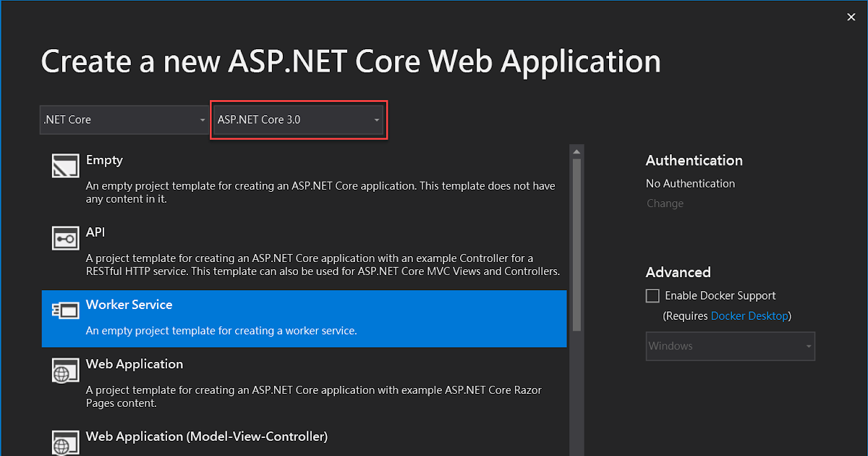
Task: Open the Windows container type dropdown
Action: coord(730,346)
